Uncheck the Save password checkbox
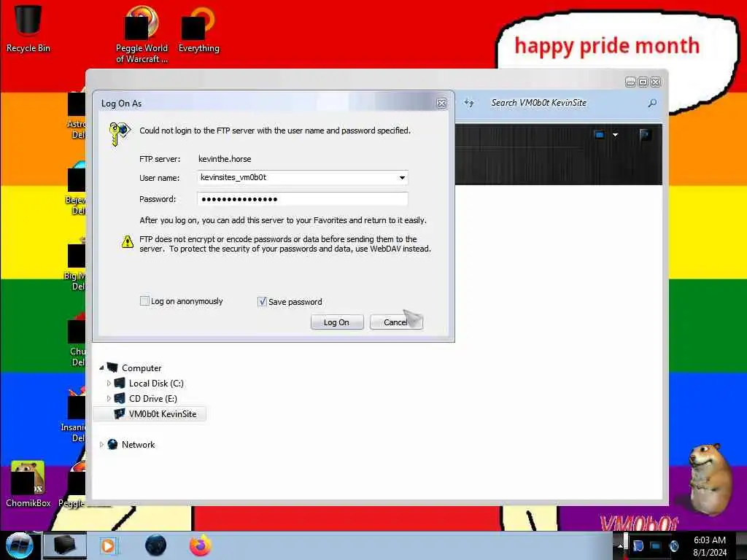This screenshot has width=747, height=560. point(262,301)
